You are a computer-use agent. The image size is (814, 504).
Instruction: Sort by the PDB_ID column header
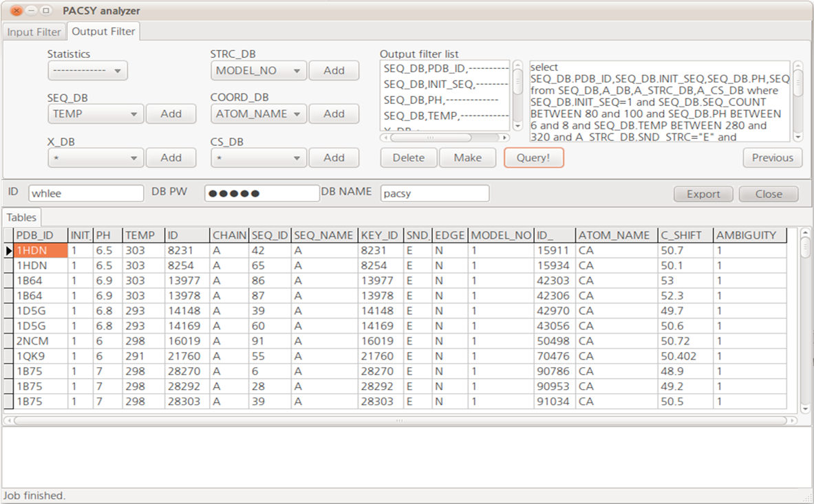point(41,235)
